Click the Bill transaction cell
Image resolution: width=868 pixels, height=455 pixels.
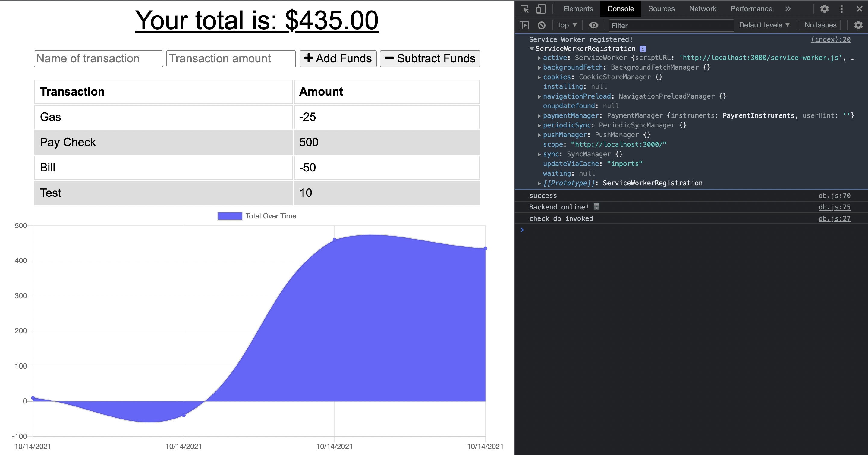pos(163,168)
